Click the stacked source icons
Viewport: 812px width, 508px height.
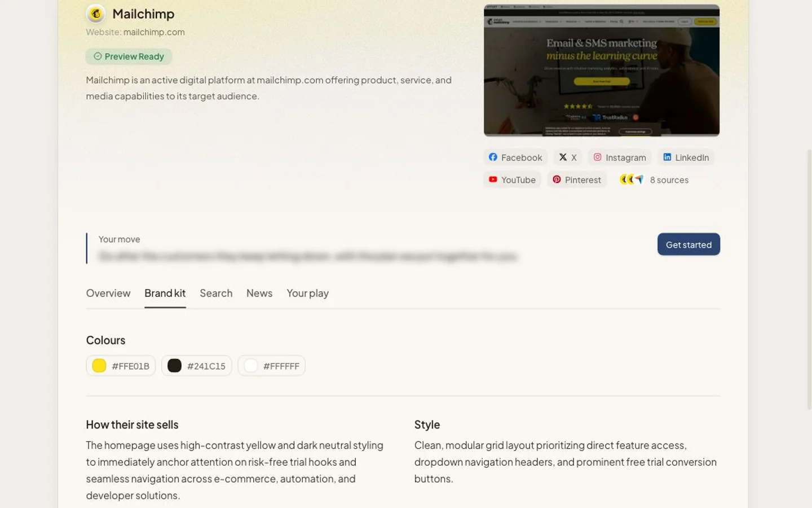[632, 179]
